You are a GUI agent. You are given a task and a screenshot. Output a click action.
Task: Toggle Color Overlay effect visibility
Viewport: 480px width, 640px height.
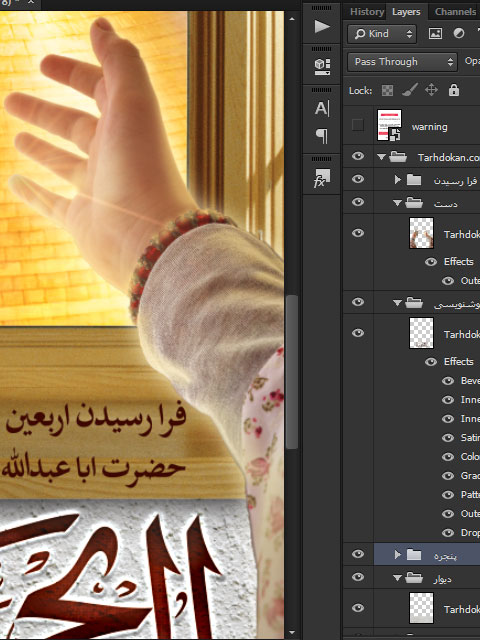tap(448, 456)
